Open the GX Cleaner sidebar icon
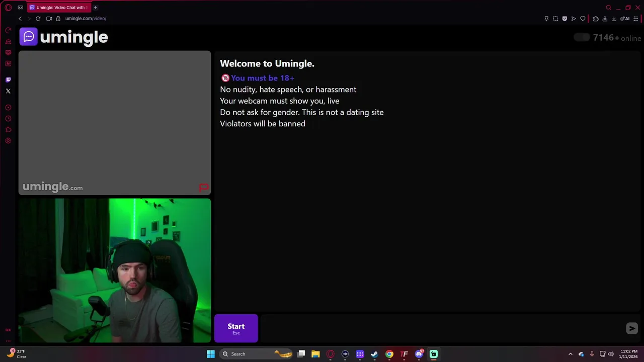Image resolution: width=644 pixels, height=362 pixels. click(x=8, y=42)
